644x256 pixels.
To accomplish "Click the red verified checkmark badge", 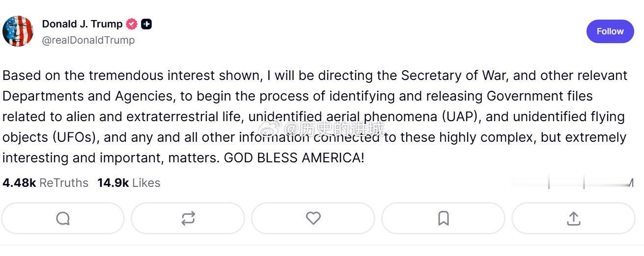I will coord(132,24).
